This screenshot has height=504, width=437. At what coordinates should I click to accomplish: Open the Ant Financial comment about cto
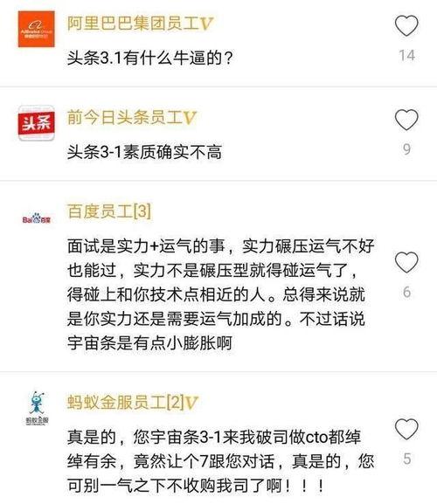click(220, 461)
